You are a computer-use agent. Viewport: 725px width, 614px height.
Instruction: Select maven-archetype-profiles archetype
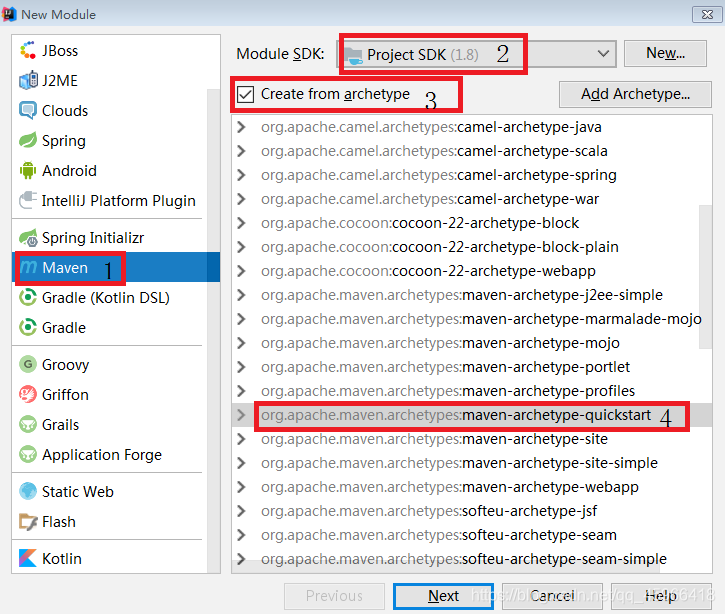coord(448,391)
